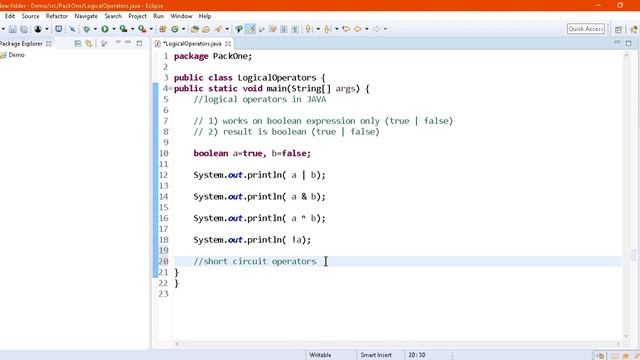Click Smart Insert in the status bar
The width and height of the screenshot is (640, 360).
click(x=376, y=355)
